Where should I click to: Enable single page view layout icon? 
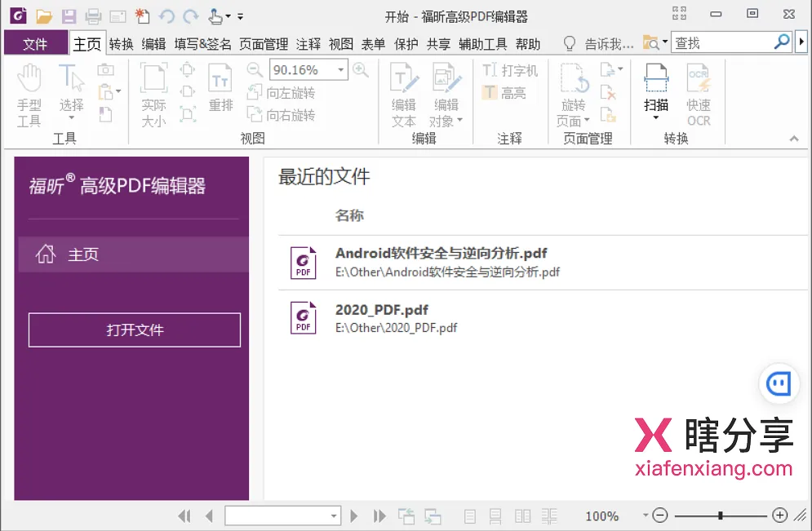pyautogui.click(x=470, y=516)
